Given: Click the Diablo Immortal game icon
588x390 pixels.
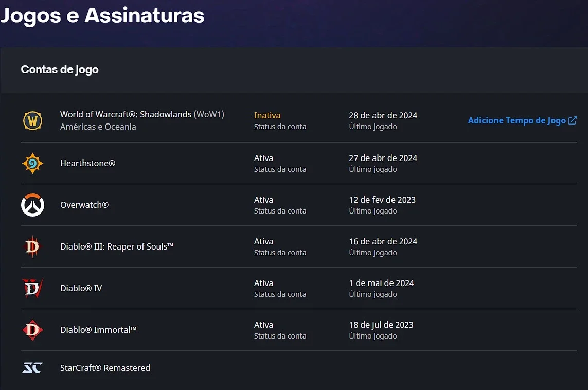Looking at the screenshot, I should pyautogui.click(x=32, y=330).
